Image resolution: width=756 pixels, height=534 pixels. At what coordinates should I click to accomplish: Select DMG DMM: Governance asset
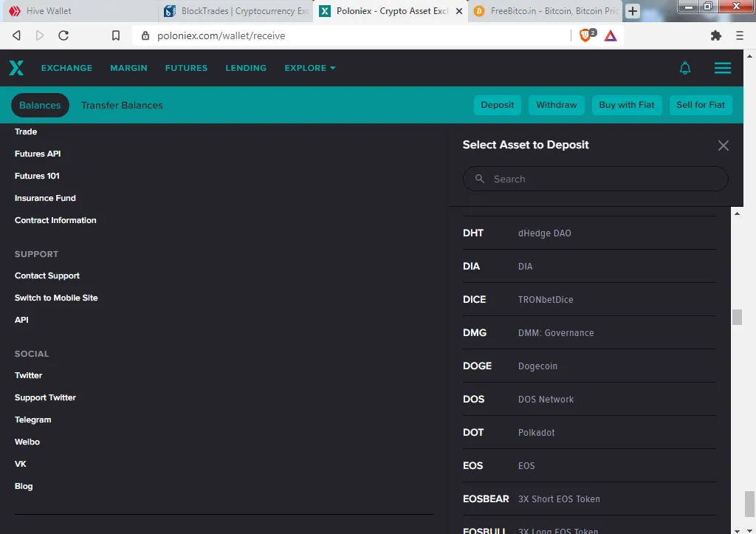coord(589,333)
